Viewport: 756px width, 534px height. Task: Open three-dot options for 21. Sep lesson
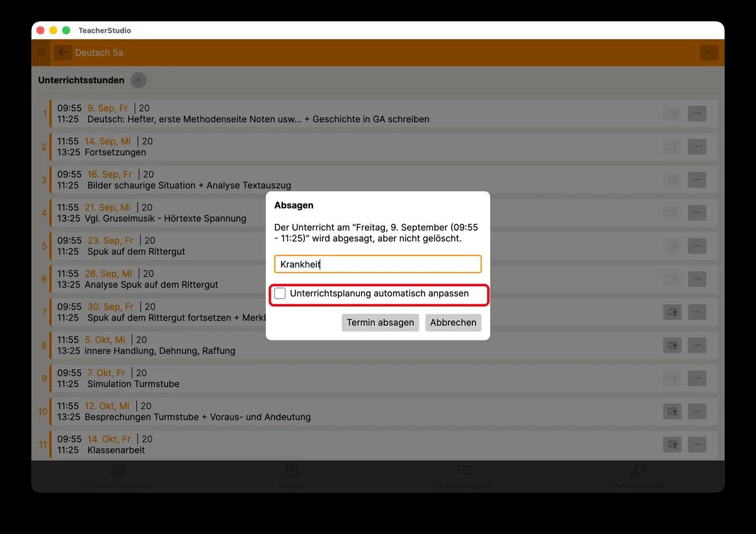click(x=697, y=213)
